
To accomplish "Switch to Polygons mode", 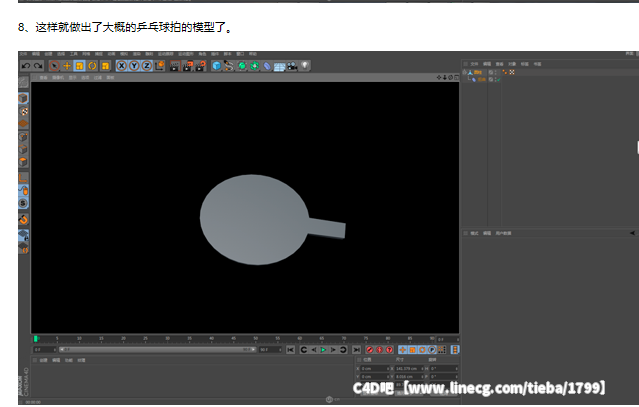I will coord(23,162).
